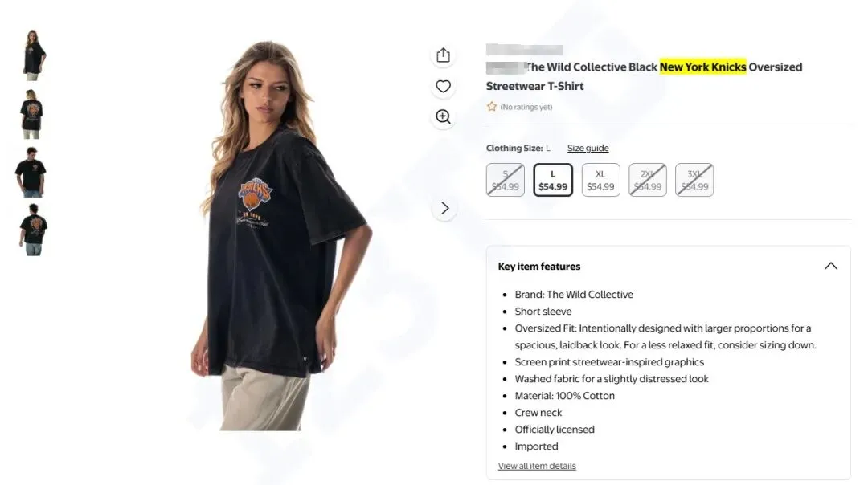Choose the crossed-out size S option
Viewport: 868px width, 485px height.
(x=506, y=180)
